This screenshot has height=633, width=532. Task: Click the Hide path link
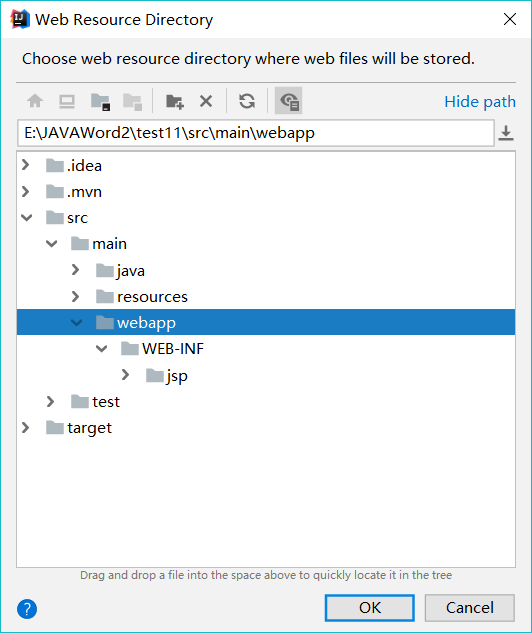pos(480,102)
